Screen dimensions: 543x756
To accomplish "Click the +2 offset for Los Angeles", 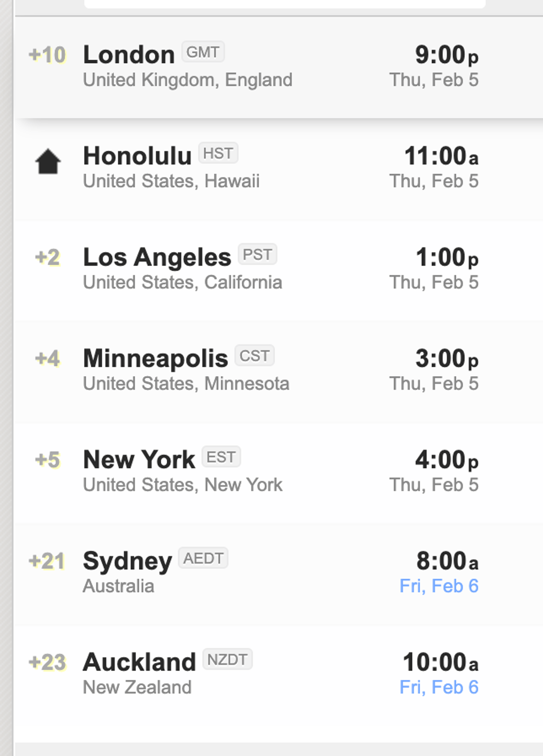I will pyautogui.click(x=48, y=257).
